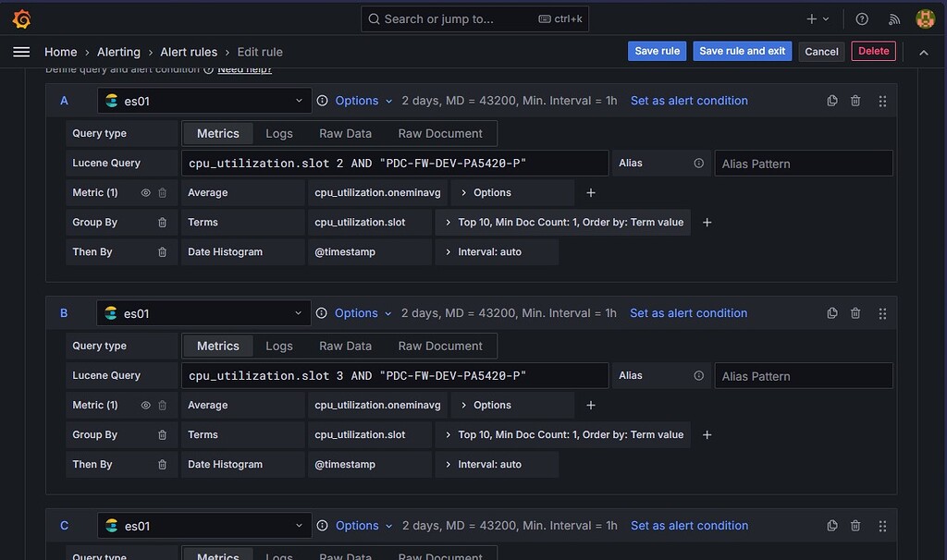Screen dimensions: 947x560
Task: Set query C as alert condition
Action: tap(688, 525)
